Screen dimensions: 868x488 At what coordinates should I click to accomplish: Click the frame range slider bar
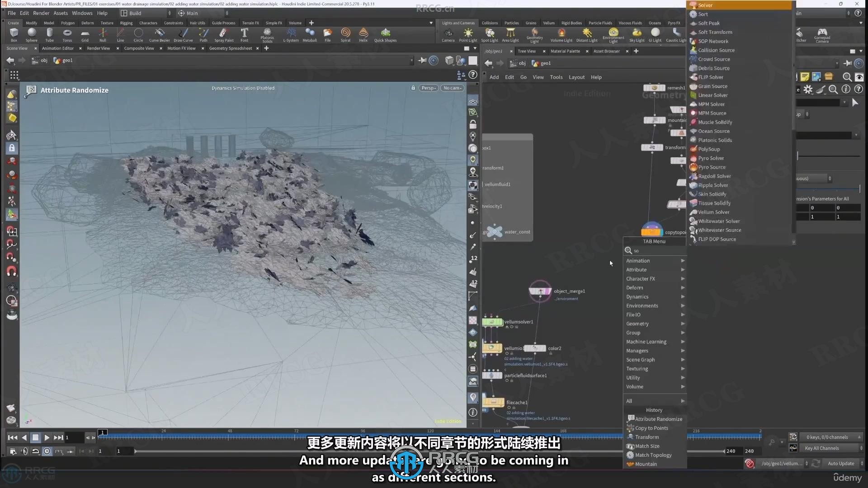(429, 451)
